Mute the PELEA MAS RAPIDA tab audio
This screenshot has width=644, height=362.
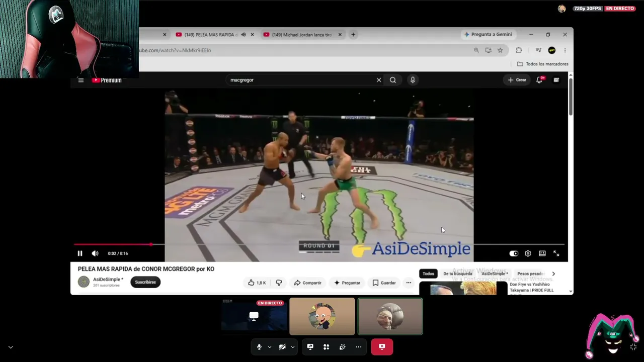click(x=244, y=35)
